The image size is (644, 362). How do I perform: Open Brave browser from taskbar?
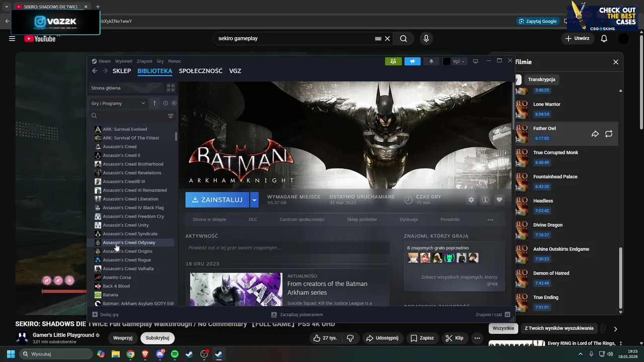(x=145, y=354)
